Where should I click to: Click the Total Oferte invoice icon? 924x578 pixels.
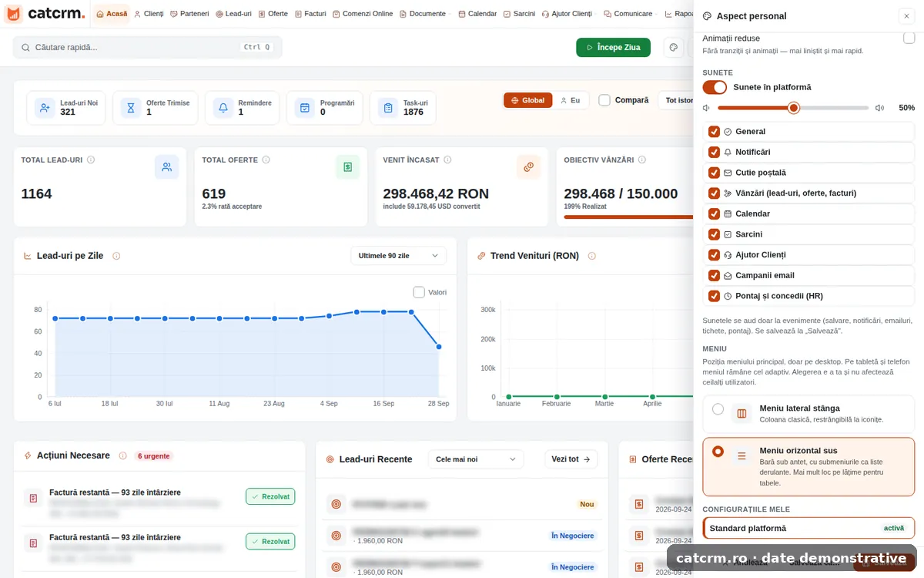347,166
